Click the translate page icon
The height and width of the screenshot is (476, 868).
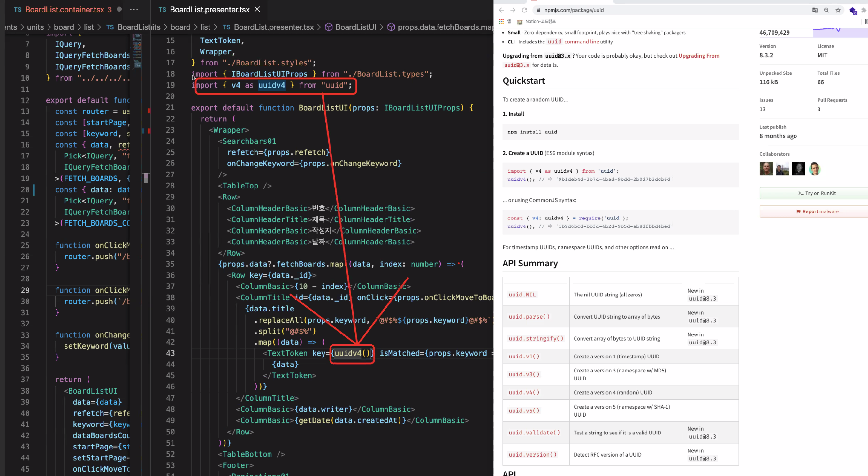click(815, 10)
